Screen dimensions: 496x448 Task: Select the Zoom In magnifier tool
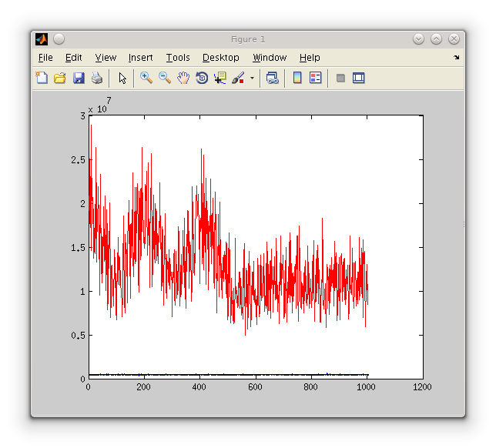146,78
